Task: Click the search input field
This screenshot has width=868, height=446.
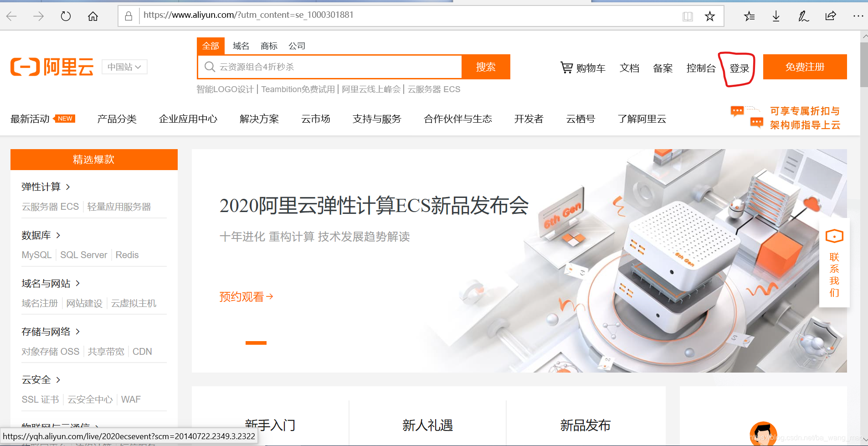Action: [330, 67]
